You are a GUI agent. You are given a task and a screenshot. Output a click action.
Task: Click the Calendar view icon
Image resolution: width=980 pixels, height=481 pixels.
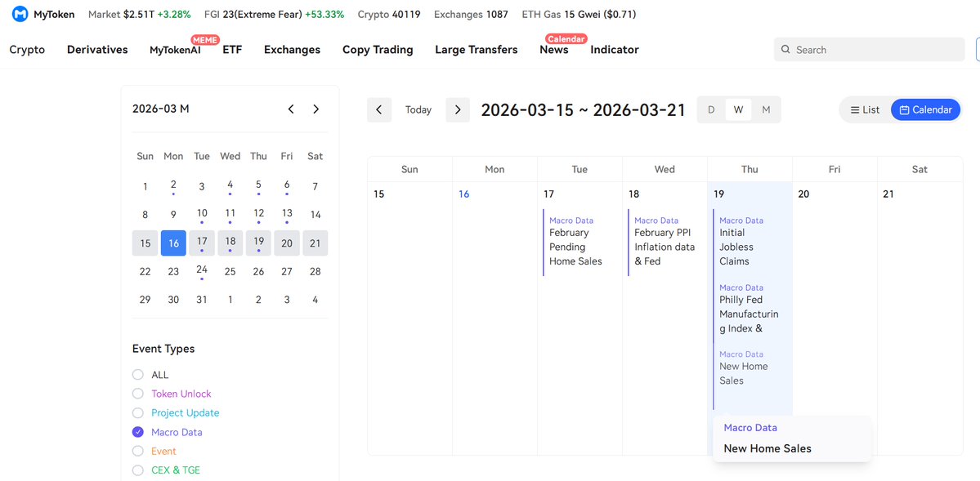pos(904,110)
